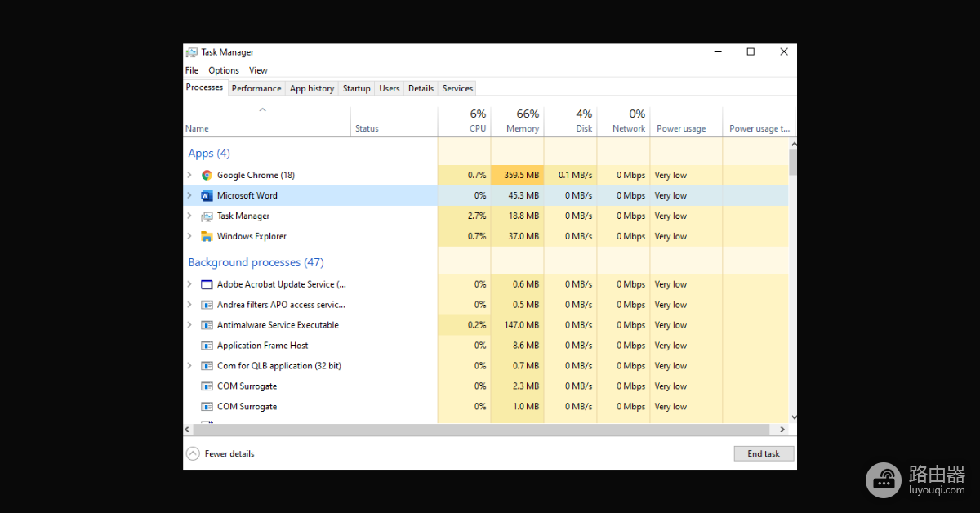
Task: Expand Antimalware Service Executable row
Action: (189, 325)
